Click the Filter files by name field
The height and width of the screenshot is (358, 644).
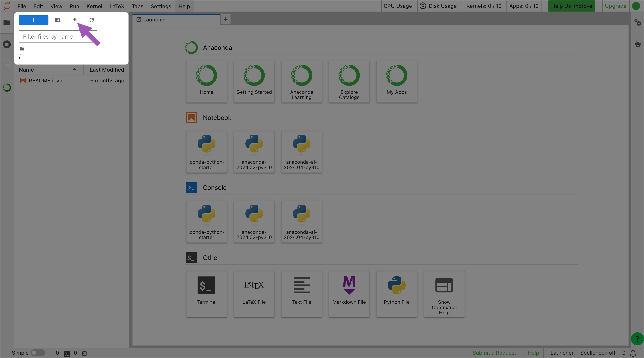click(x=58, y=37)
